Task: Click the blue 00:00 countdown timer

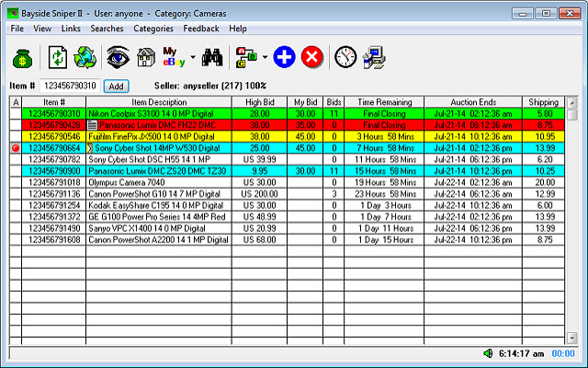Action: point(563,353)
